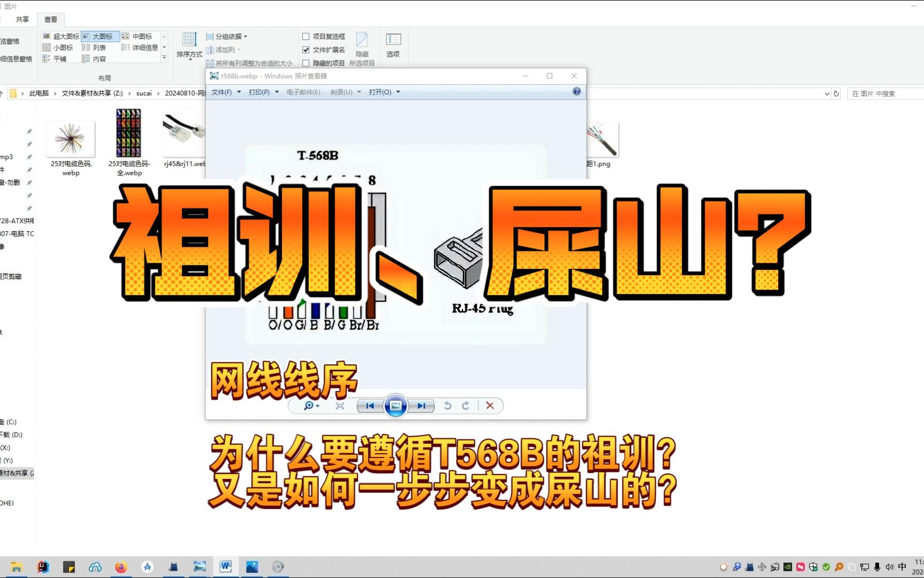
Task: Click volume speaker icon in system tray
Action: pyautogui.click(x=890, y=567)
